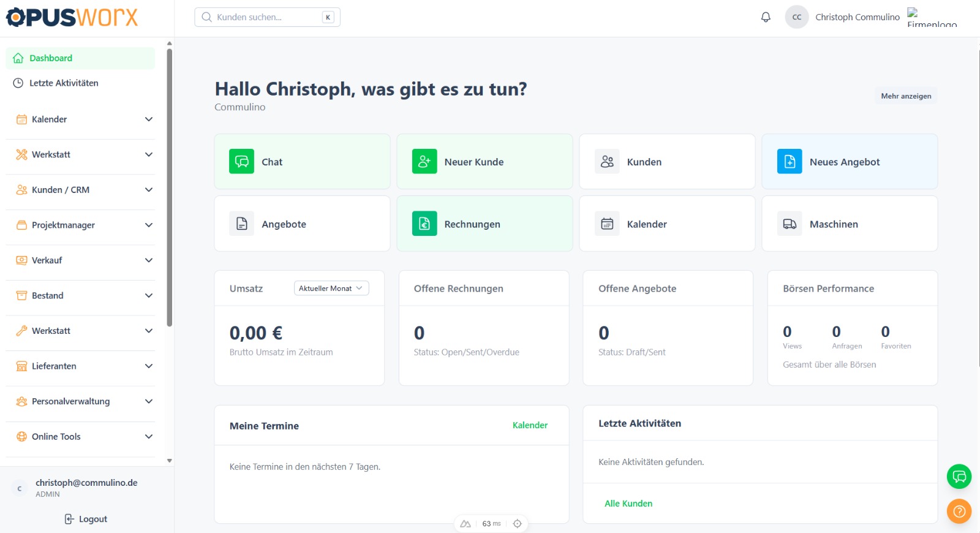Click the Anfragen count label
Screen dimensions: 980x533
[847, 346]
